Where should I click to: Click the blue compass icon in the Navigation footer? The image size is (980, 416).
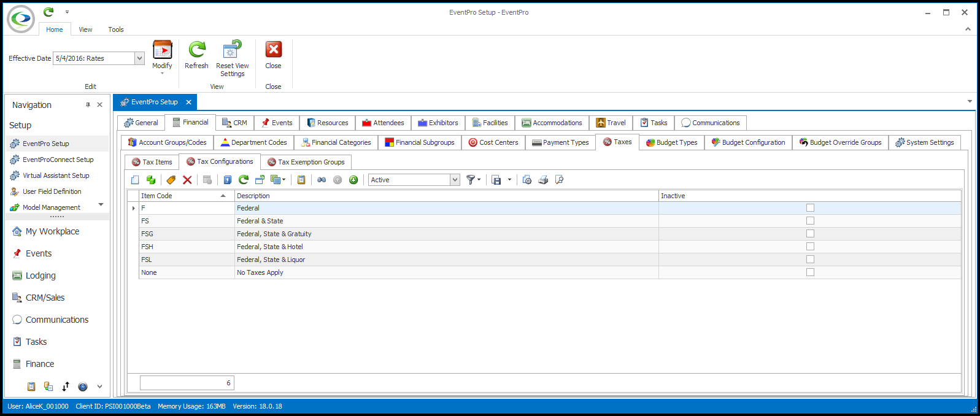point(83,387)
